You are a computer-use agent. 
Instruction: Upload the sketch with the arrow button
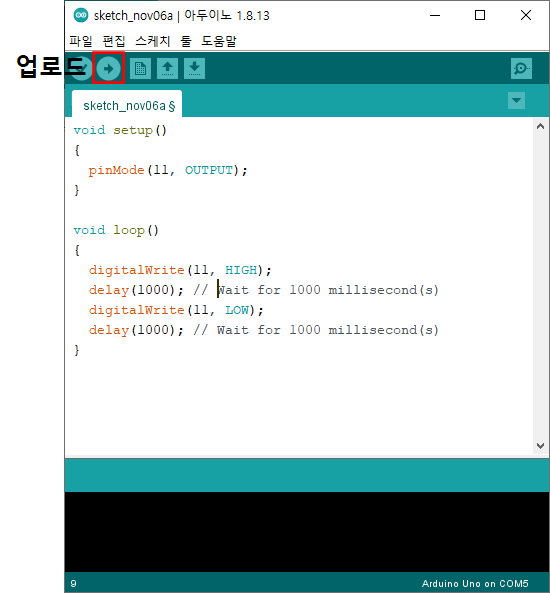pyautogui.click(x=108, y=68)
